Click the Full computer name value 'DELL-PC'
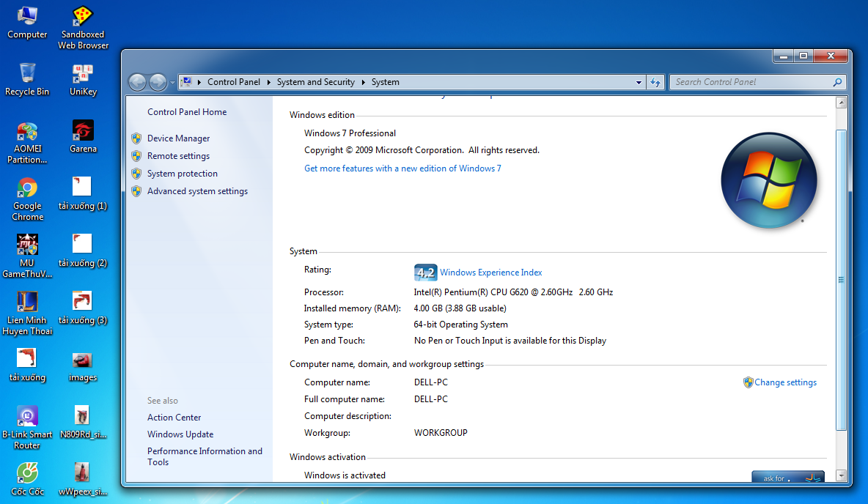 tap(430, 399)
